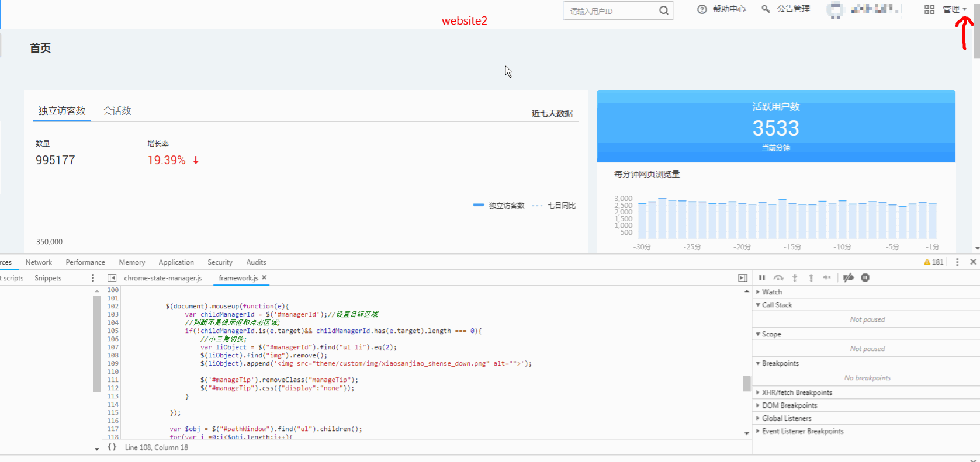Click the 每分钟网页浏览量 chart title

point(647,174)
